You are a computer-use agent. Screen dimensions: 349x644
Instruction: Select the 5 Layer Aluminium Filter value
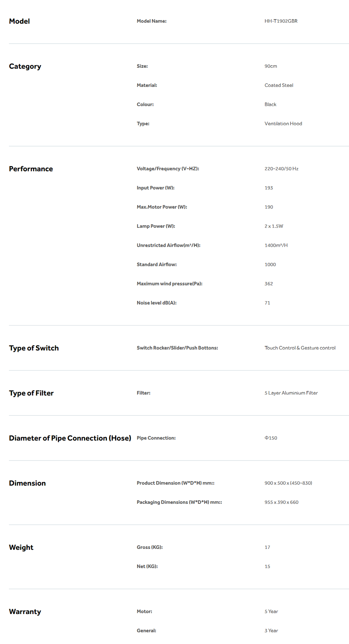291,393
